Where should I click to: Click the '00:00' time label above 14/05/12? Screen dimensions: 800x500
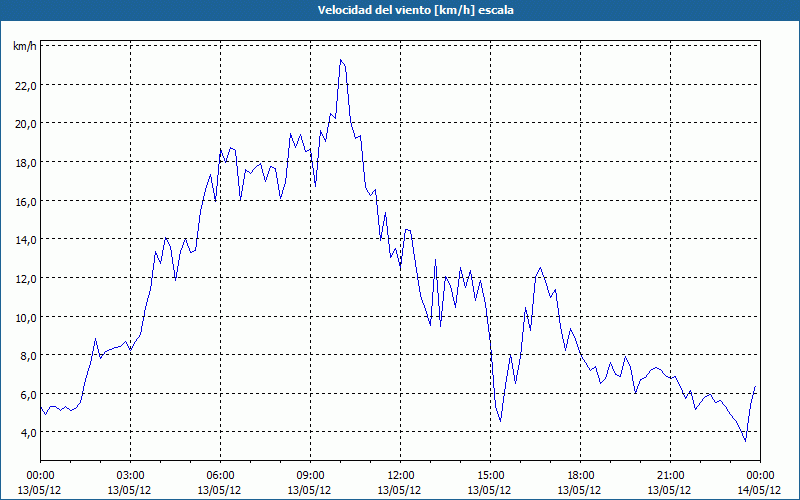pyautogui.click(x=760, y=476)
